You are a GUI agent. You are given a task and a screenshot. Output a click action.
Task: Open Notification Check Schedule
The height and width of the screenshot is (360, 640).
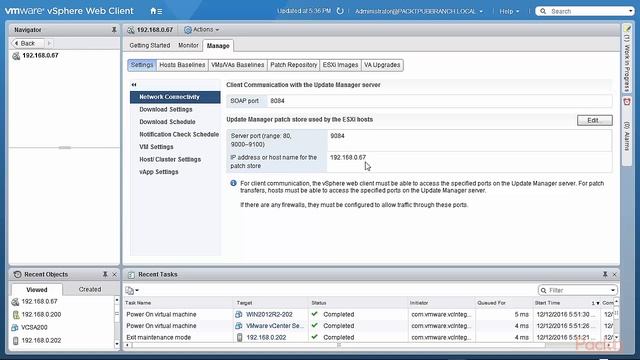pyautogui.click(x=179, y=134)
